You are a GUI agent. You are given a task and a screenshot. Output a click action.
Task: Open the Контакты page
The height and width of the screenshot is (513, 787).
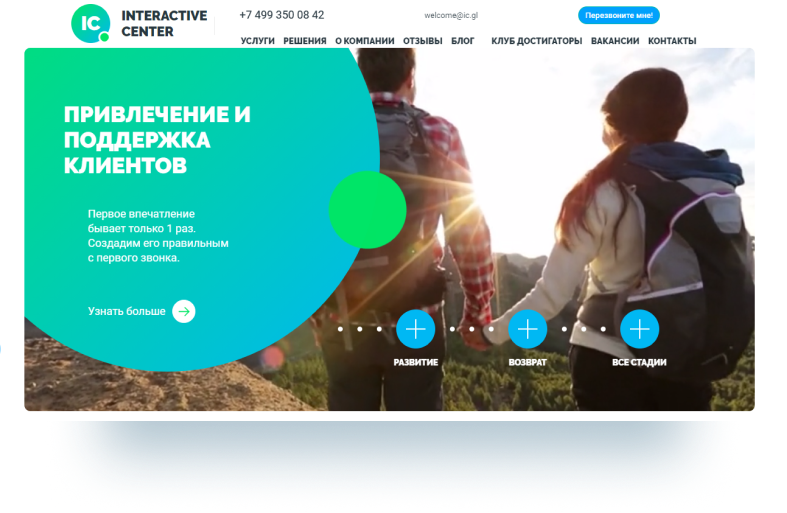[672, 41]
